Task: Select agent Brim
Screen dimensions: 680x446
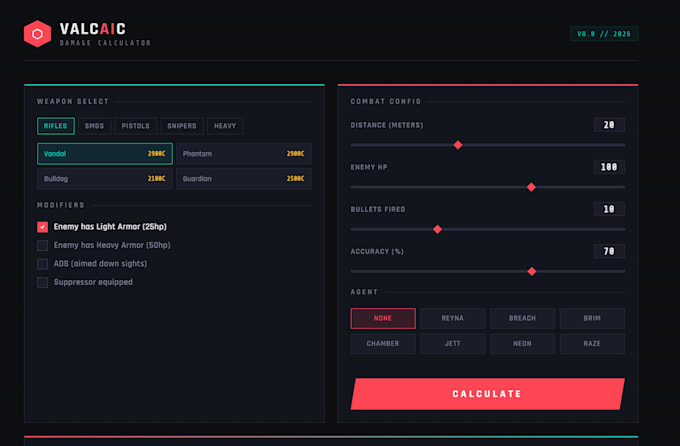Action: 592,318
